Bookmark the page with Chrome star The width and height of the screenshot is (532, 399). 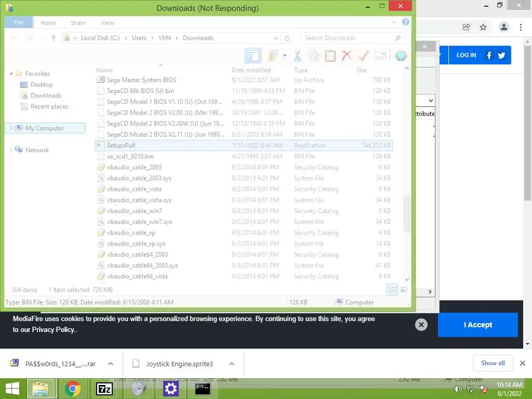(x=483, y=27)
